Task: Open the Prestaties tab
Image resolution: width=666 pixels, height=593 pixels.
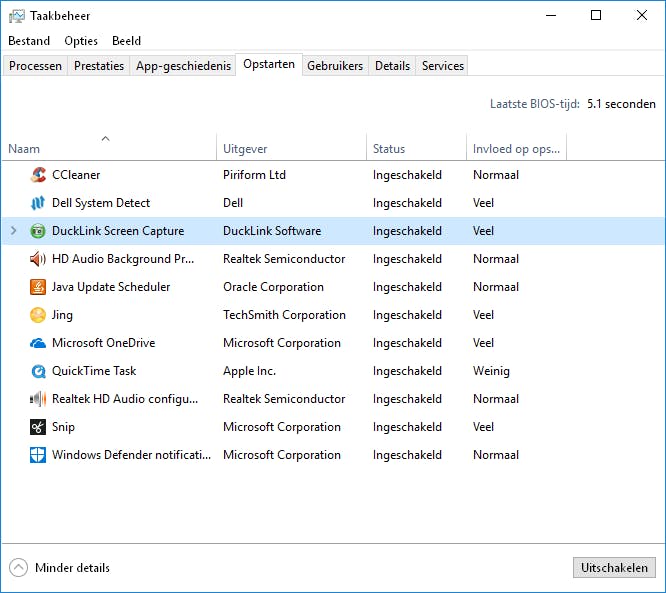Action: click(x=99, y=66)
